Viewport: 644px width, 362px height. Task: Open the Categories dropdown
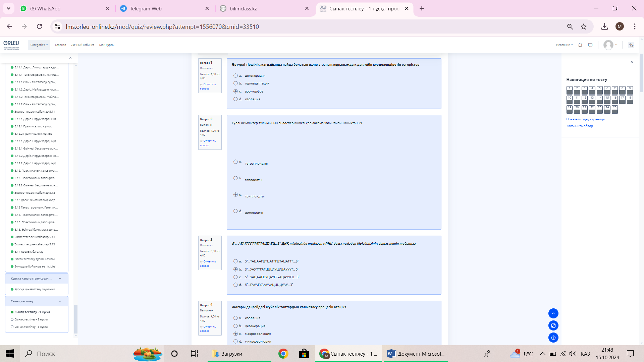[x=39, y=45]
